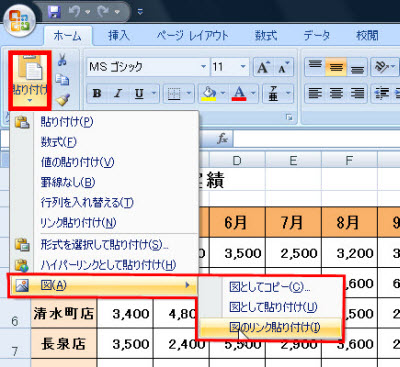Open Font dialog launcher corner icon

tap(289, 117)
